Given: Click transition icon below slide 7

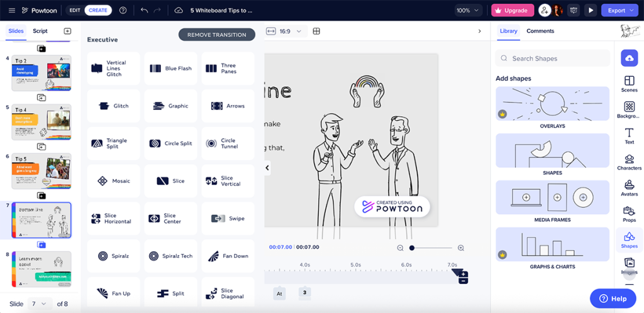Looking at the screenshot, I should 42,245.
